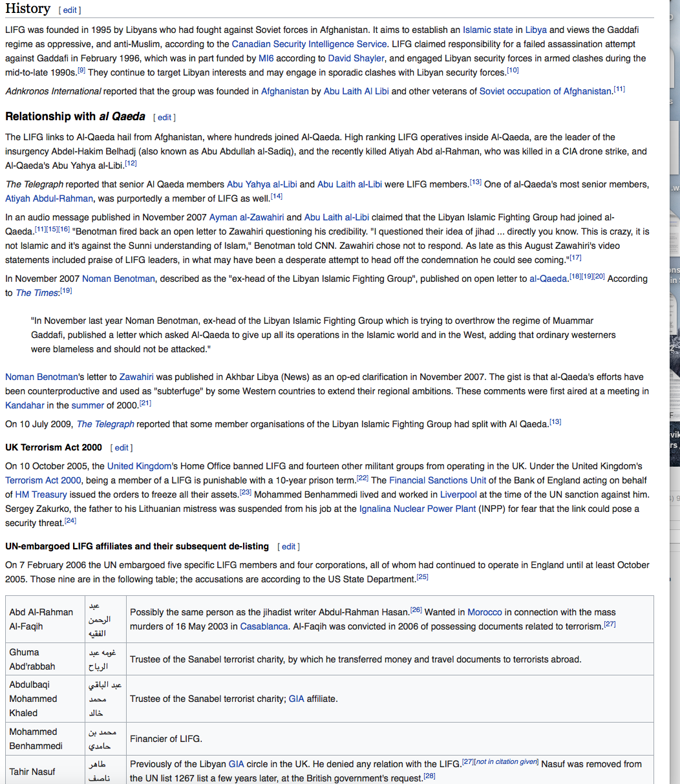680x784 pixels.
Task: Jump to citation 23 footnote
Action: click(246, 492)
